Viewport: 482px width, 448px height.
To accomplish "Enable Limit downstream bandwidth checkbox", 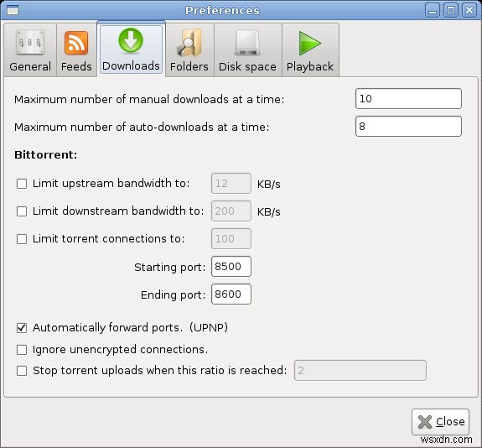I will (22, 211).
